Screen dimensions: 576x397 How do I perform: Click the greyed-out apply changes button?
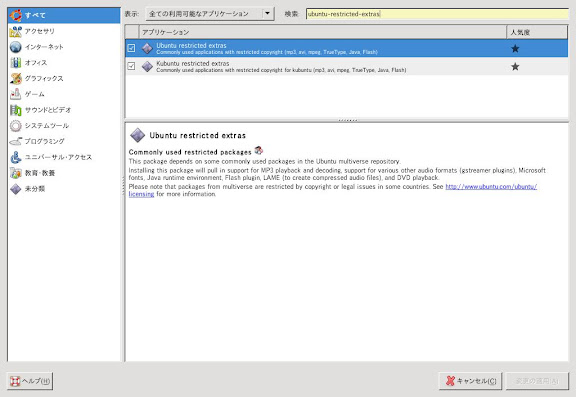(537, 381)
